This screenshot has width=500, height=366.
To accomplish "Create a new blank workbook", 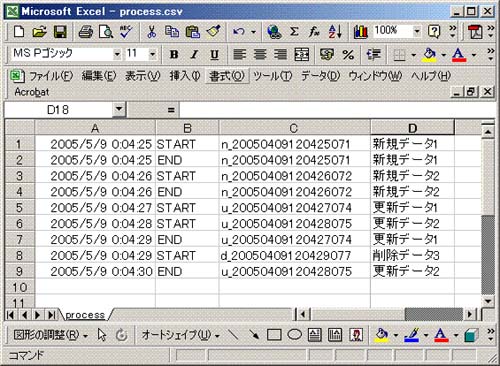I will (19, 32).
